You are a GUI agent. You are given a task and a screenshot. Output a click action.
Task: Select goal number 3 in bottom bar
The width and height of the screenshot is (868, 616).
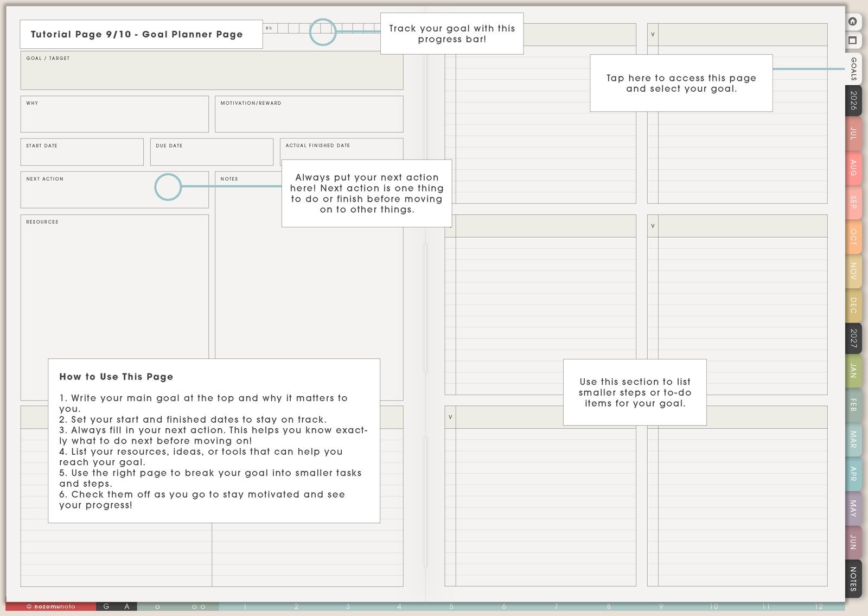[348, 607]
